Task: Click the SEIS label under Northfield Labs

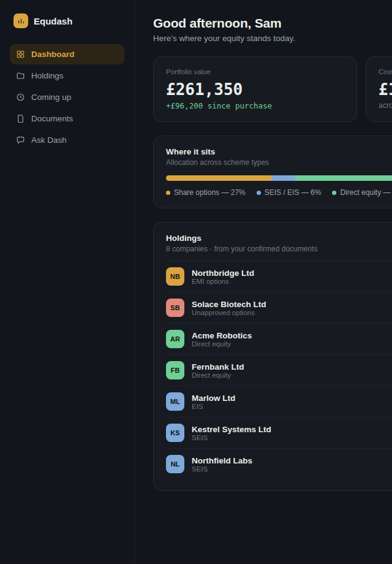Action: (x=200, y=470)
